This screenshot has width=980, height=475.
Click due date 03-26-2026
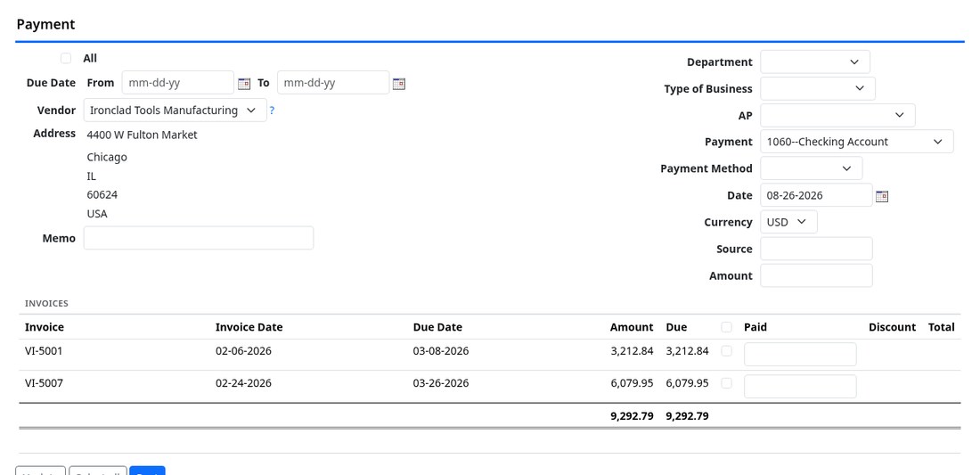click(x=441, y=383)
